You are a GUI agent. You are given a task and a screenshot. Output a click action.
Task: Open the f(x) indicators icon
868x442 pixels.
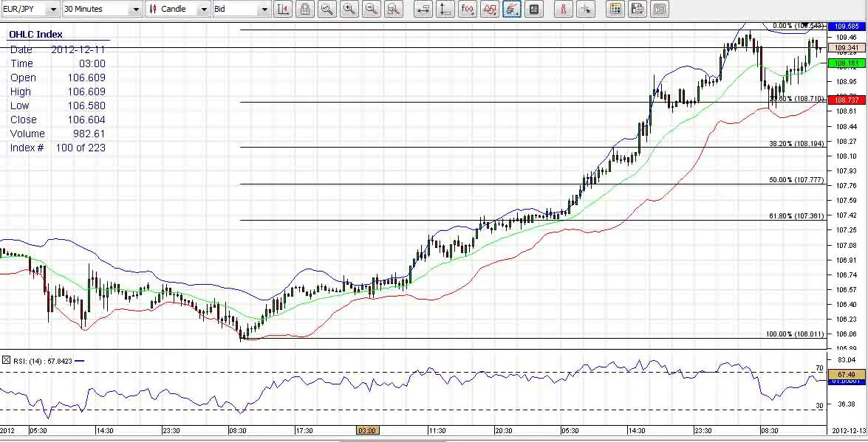pyautogui.click(x=468, y=9)
